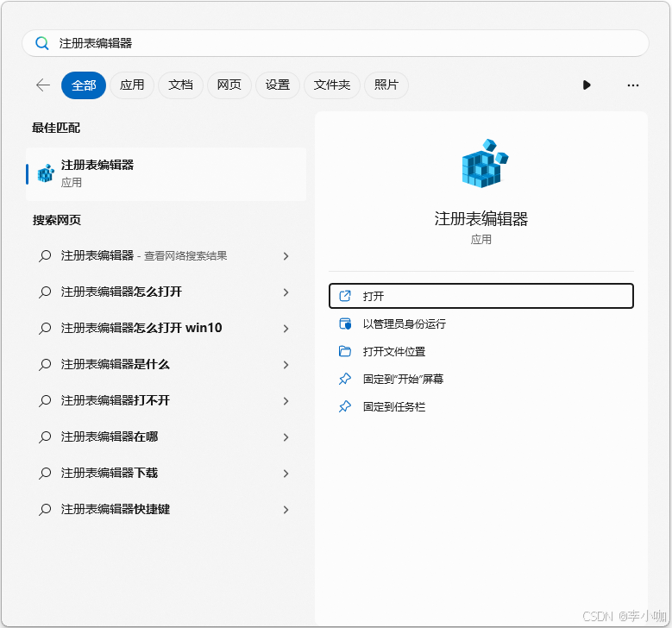Select the best match 注册表编辑器 text

pyautogui.click(x=97, y=165)
